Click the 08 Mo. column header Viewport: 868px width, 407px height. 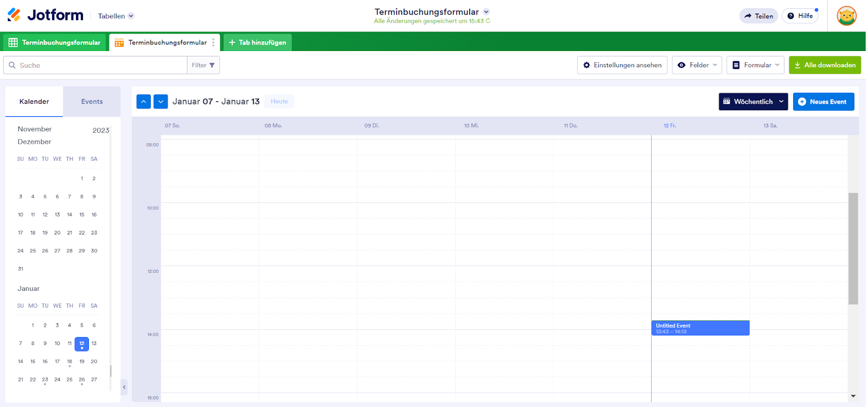click(x=273, y=125)
